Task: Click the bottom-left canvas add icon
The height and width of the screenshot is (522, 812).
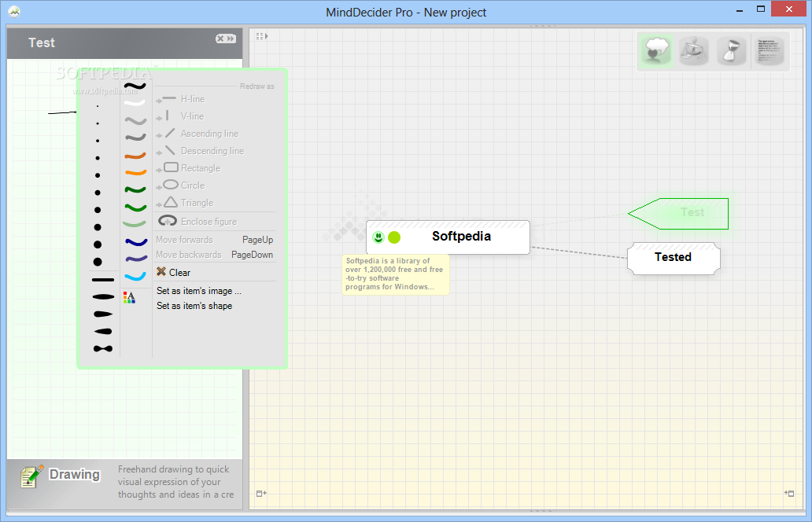Action: click(261, 494)
